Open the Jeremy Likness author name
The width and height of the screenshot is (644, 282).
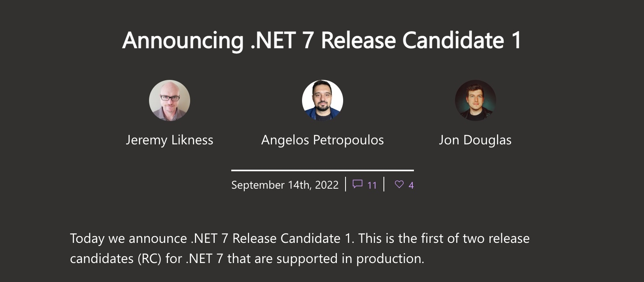(x=170, y=140)
